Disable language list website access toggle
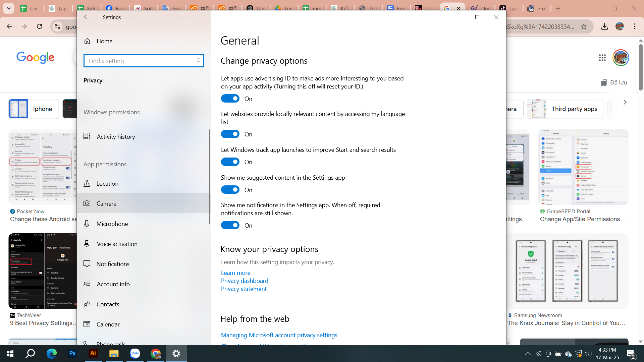Viewport: 644px width, 362px height. point(230,134)
